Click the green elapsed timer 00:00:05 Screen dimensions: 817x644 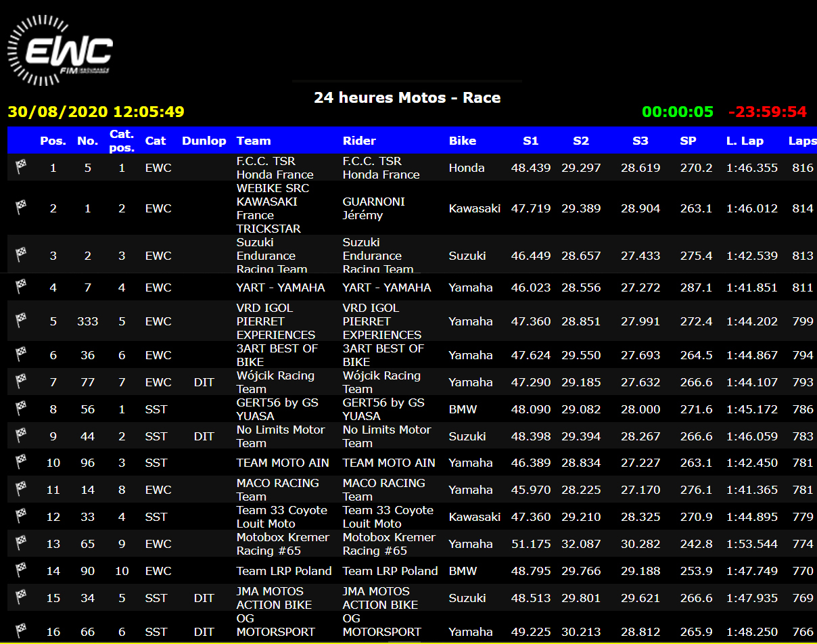pos(678,112)
